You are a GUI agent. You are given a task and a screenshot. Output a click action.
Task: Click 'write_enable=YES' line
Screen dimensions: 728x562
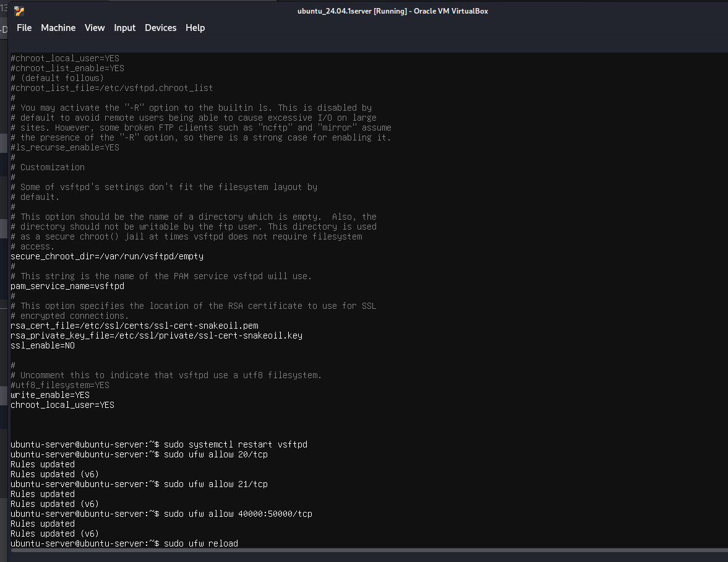[50, 395]
